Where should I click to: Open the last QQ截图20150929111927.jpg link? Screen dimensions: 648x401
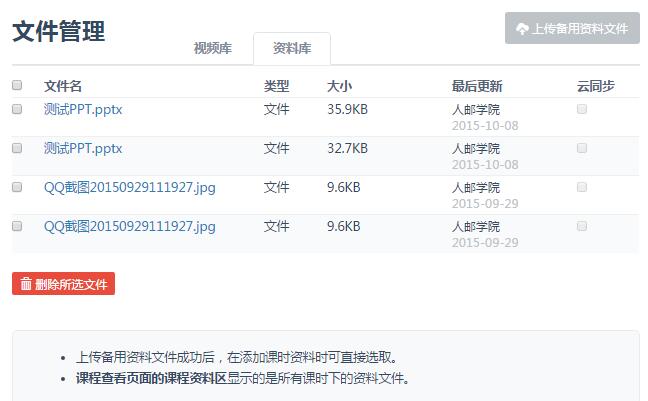click(129, 226)
